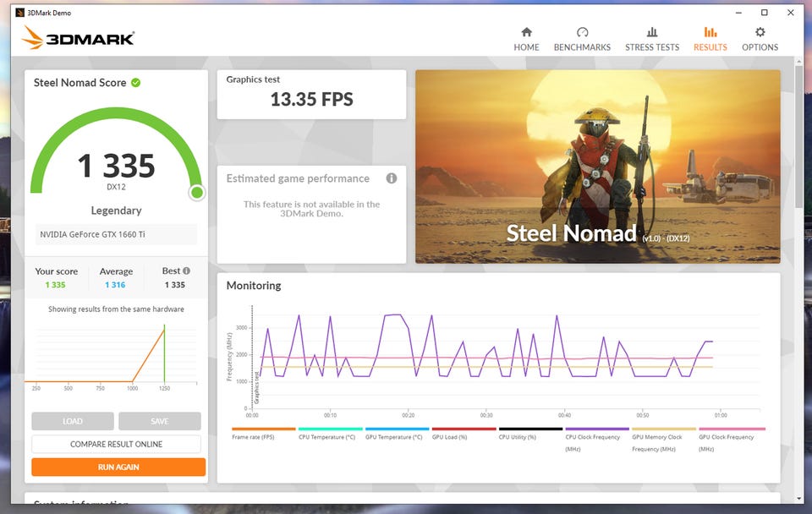Click the 1 335 score on the gauge
The height and width of the screenshot is (514, 812).
(117, 166)
